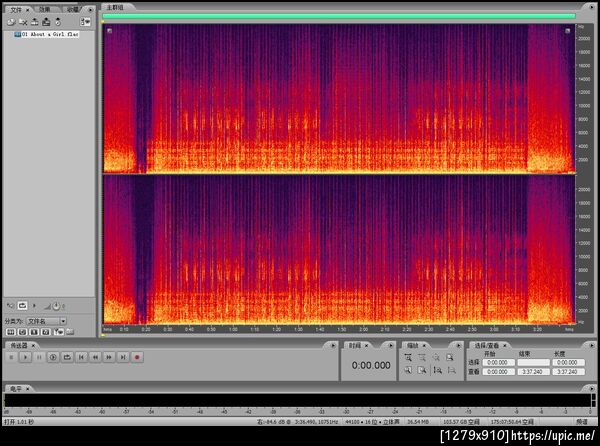Screen dimensions: 600x446
Task: Click the Insert Into CD List disc icon
Action: [58, 22]
